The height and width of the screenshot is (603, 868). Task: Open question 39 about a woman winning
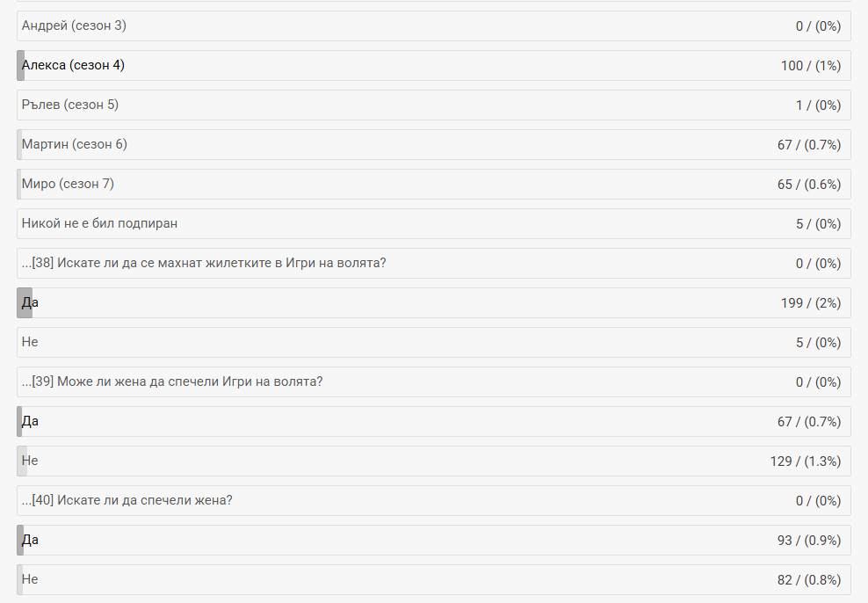pos(172,381)
